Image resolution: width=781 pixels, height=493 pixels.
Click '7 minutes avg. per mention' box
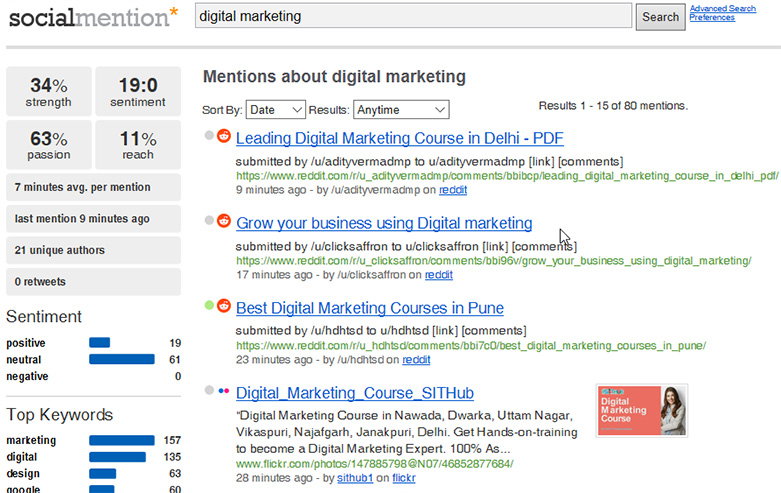(94, 187)
